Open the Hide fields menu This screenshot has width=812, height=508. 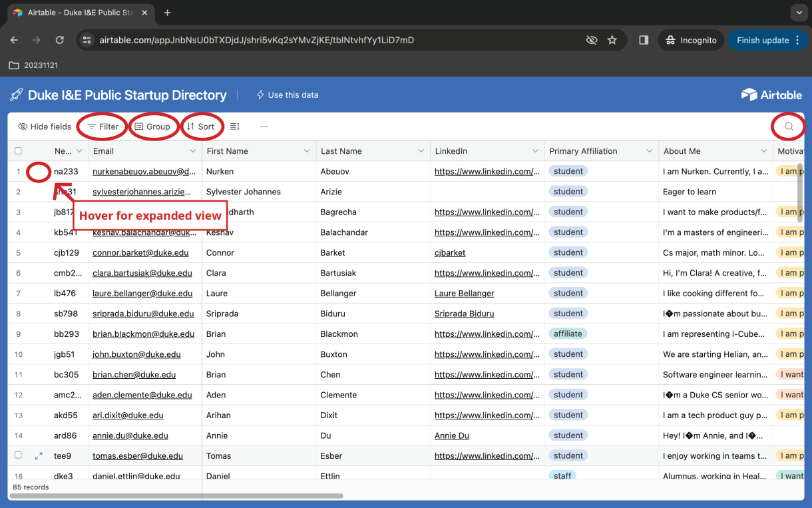tap(45, 127)
